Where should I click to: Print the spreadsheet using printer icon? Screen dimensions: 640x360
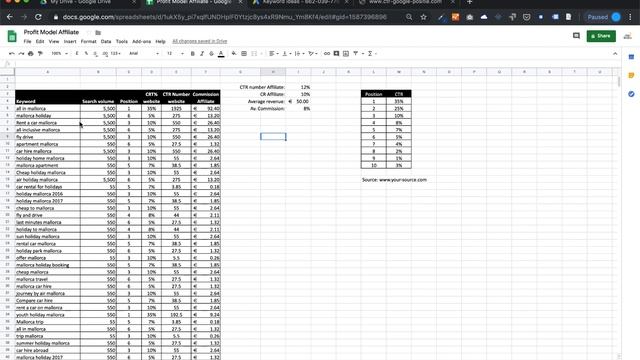31,53
